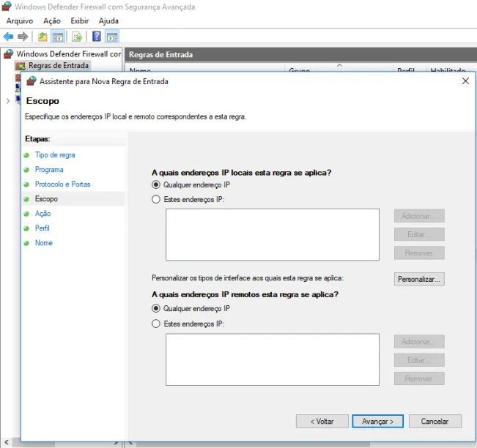Go to the Perfil step
The height and width of the screenshot is (448, 477).
coord(42,228)
